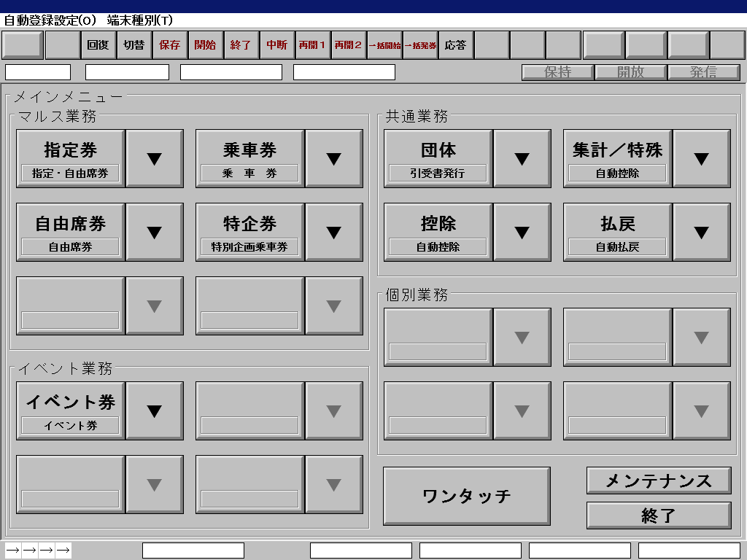Screen dimensions: 747x560
Task: Click the 再開2 toolbar button
Action: click(348, 45)
